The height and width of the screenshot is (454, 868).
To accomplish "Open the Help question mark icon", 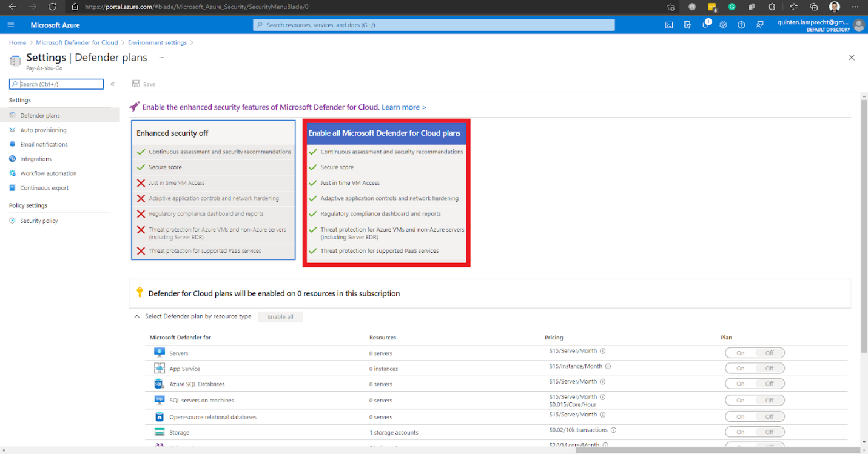I will [741, 25].
